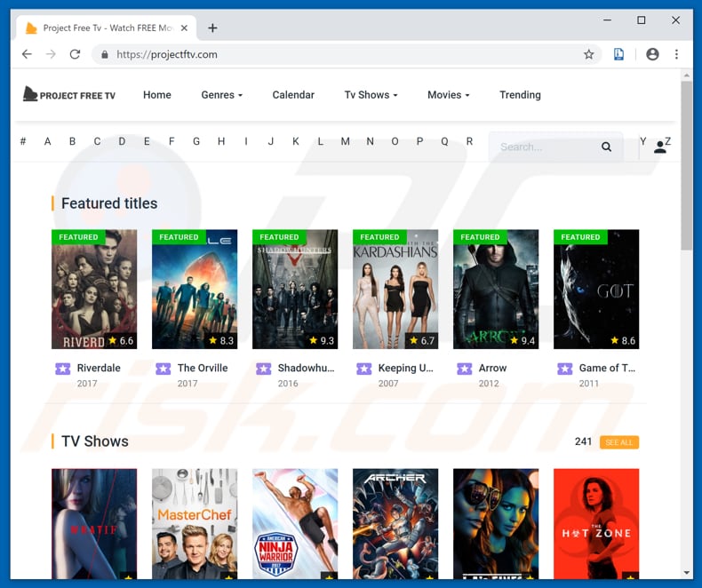Image resolution: width=702 pixels, height=588 pixels.
Task: Expand the Tv Shows dropdown
Action: click(x=371, y=95)
